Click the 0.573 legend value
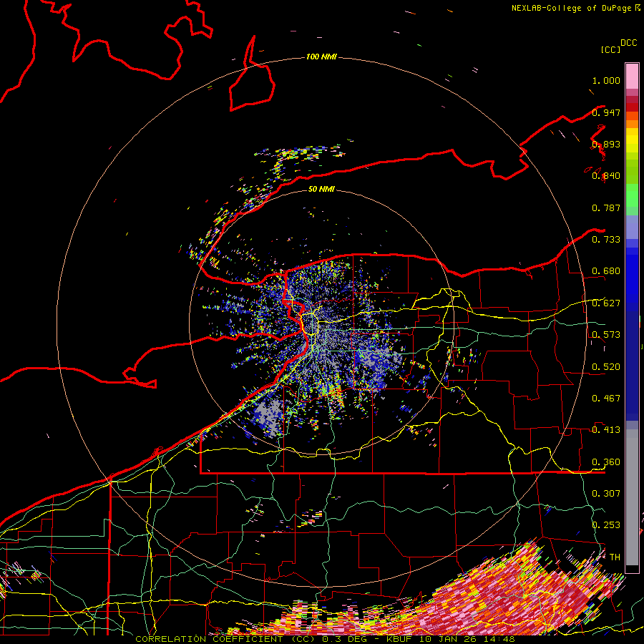The height and width of the screenshot is (644, 644). (x=606, y=335)
